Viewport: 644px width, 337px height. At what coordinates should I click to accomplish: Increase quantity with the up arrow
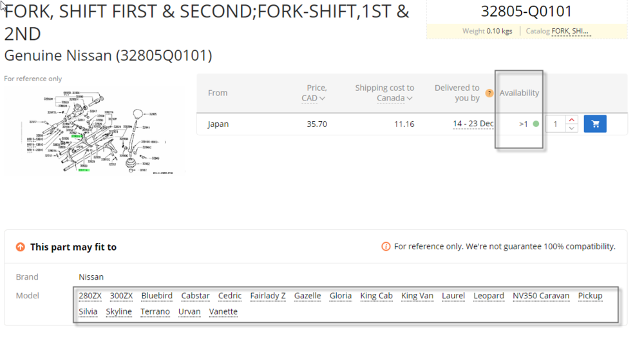(x=571, y=120)
